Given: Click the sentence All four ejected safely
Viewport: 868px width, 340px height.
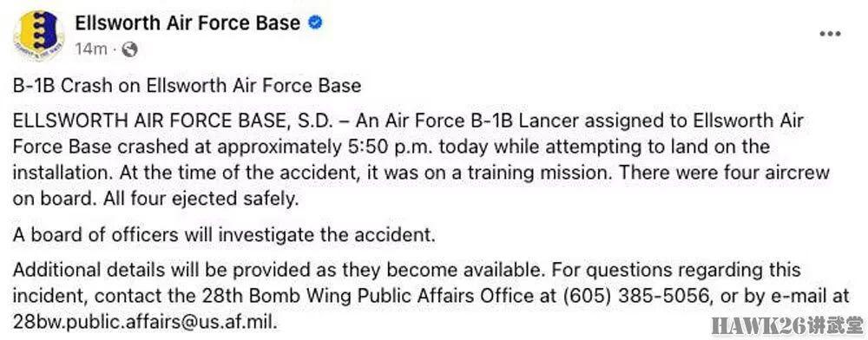Looking at the screenshot, I should [x=201, y=199].
